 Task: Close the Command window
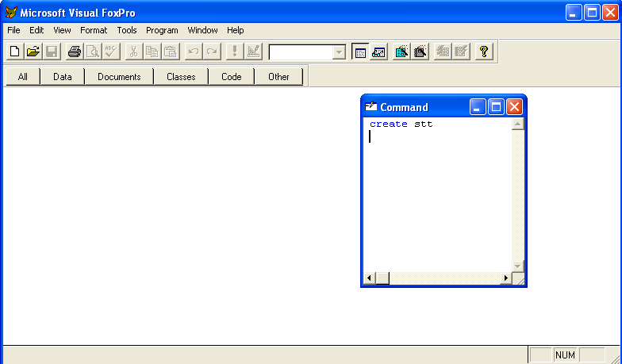pyautogui.click(x=514, y=107)
